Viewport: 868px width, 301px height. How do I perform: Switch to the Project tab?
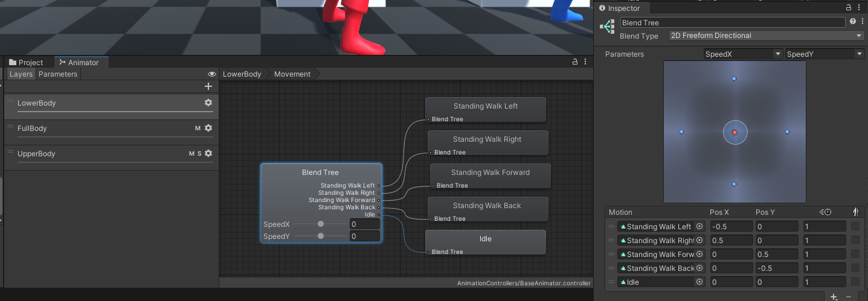pos(27,62)
